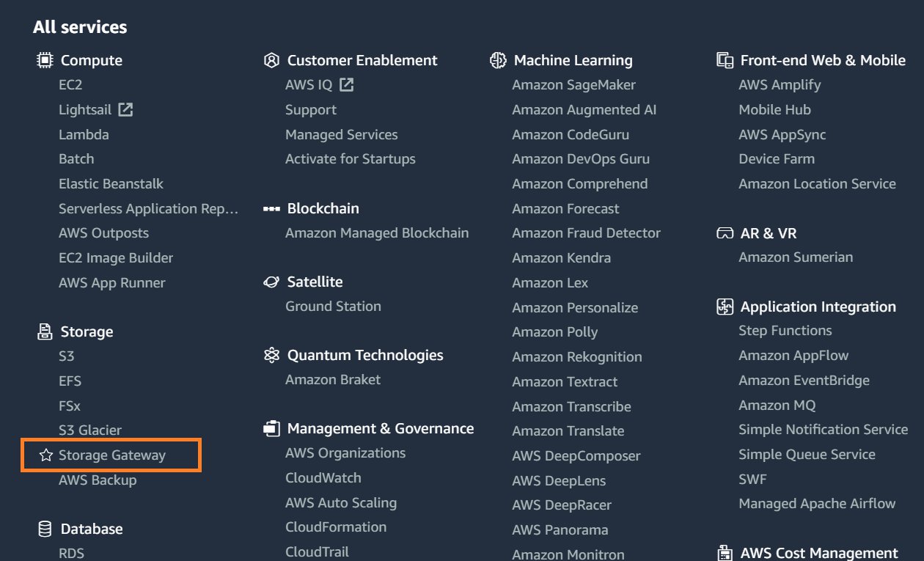Click the Quantum Technologies atom icon
The width and height of the screenshot is (924, 561).
(x=271, y=355)
